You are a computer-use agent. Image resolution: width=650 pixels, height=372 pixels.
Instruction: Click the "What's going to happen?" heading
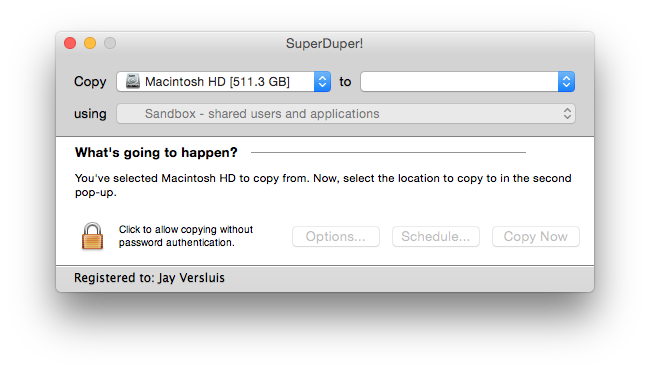(x=156, y=153)
